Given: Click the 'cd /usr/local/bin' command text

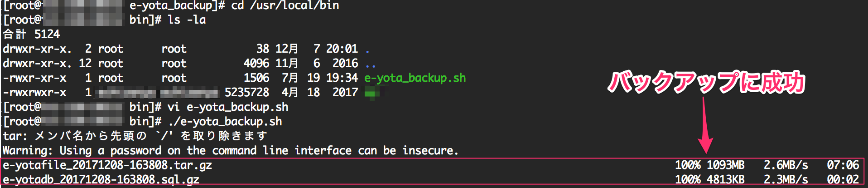Looking at the screenshot, I should [x=285, y=6].
